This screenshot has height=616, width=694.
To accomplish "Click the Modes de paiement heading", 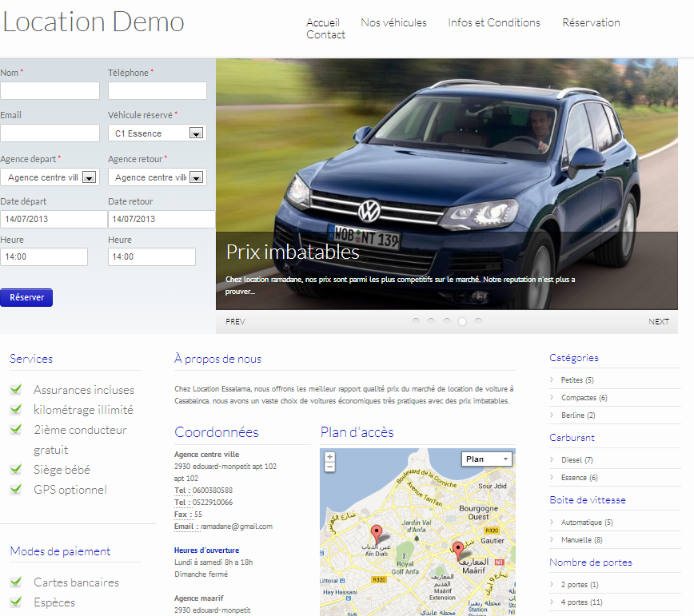I will coord(60,551).
